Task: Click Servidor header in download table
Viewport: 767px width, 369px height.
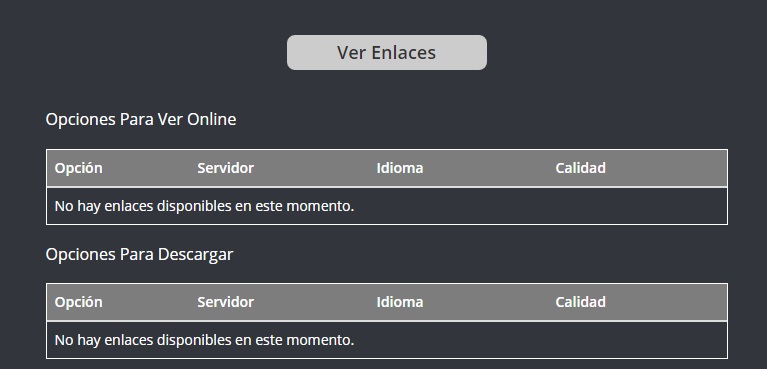Action: tap(226, 302)
